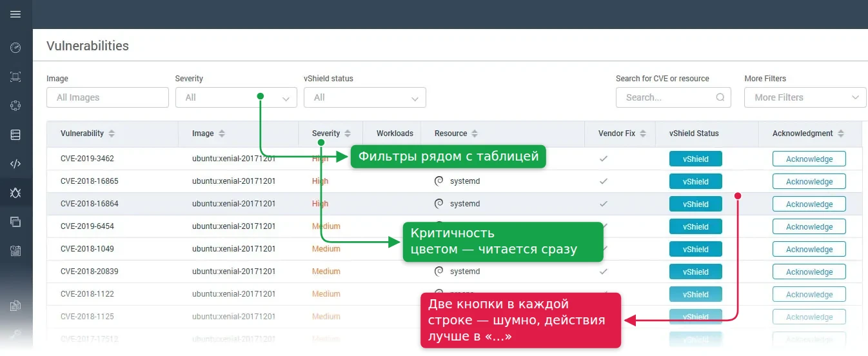Select the bug Vulnerabilities icon in the sidebar
This screenshot has width=868, height=356.
tap(16, 192)
